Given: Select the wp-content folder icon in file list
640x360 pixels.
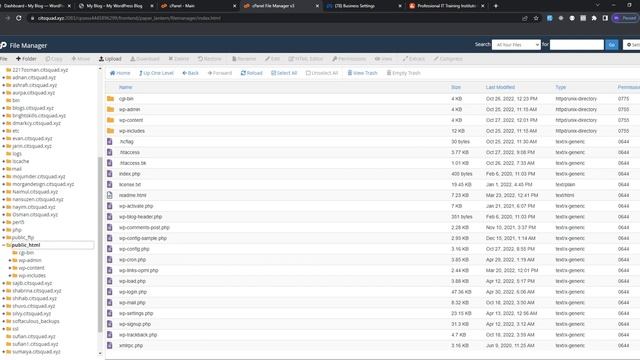Looking at the screenshot, I should [x=110, y=120].
